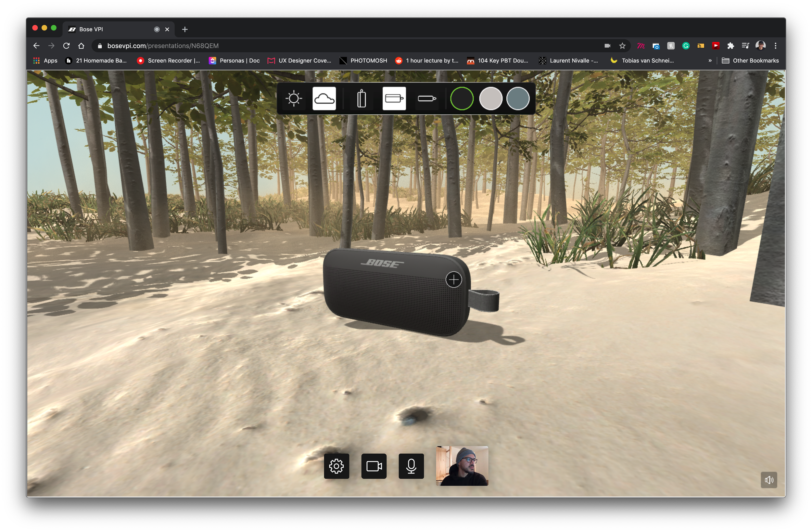Toggle the sound speaker icon

768,480
